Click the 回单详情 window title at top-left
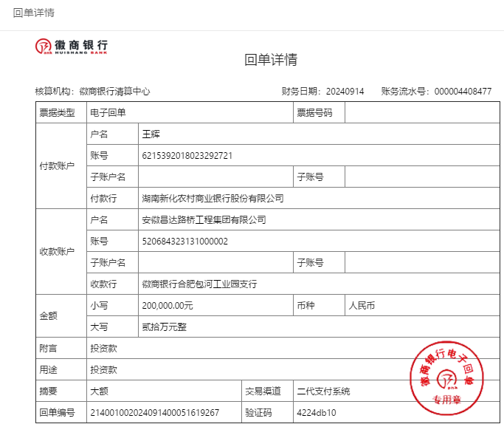The height and width of the screenshot is (424, 504). (33, 13)
